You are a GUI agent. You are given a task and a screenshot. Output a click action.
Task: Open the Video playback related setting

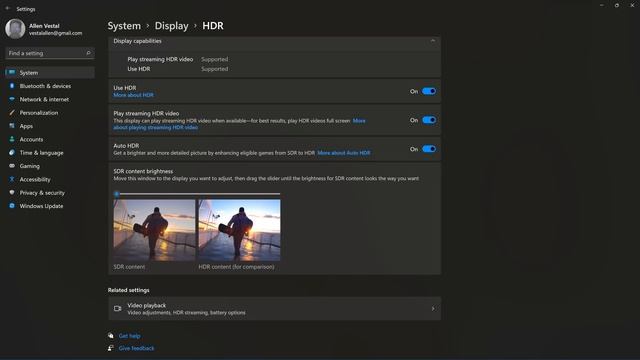pyautogui.click(x=274, y=309)
